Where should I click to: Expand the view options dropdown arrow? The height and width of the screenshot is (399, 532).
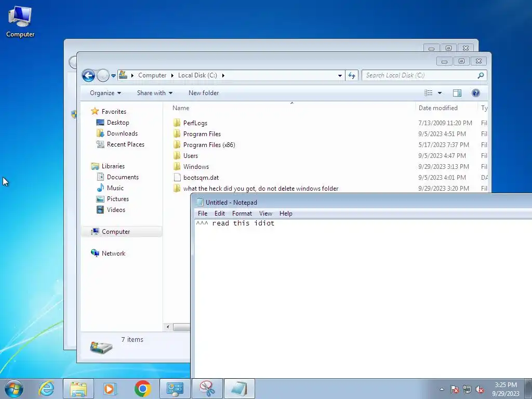440,93
